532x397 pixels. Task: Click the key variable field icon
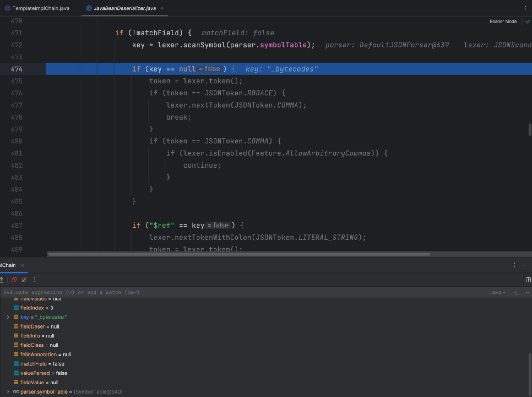pos(16,317)
